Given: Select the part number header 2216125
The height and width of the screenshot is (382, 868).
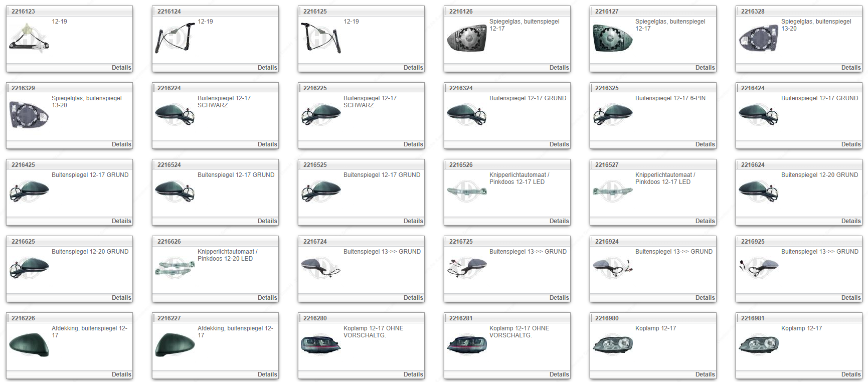Looking at the screenshot, I should 315,12.
